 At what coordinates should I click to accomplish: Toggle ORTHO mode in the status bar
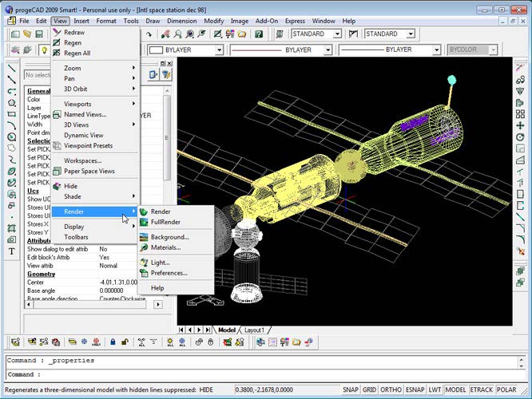[x=391, y=389]
